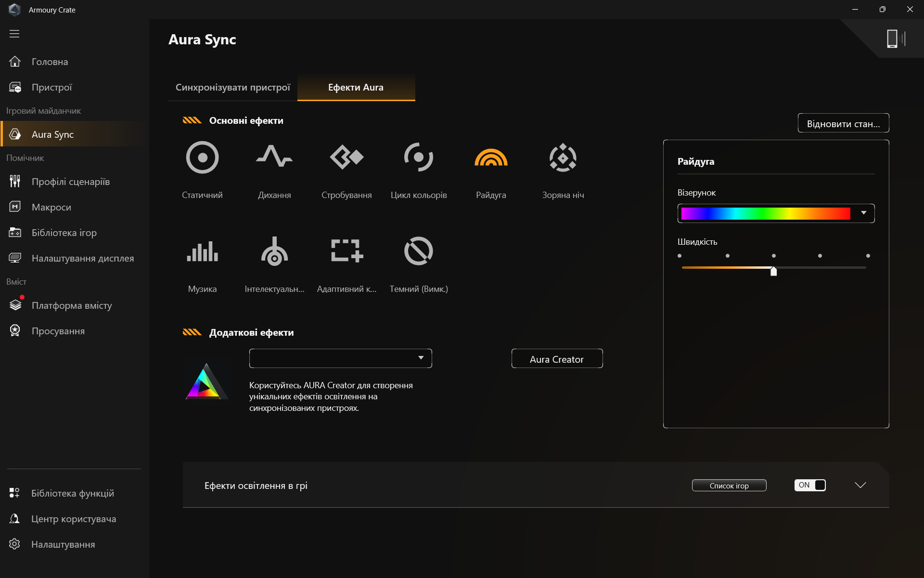The width and height of the screenshot is (924, 578).
Task: Open the additional effects dropdown
Action: tap(340, 358)
